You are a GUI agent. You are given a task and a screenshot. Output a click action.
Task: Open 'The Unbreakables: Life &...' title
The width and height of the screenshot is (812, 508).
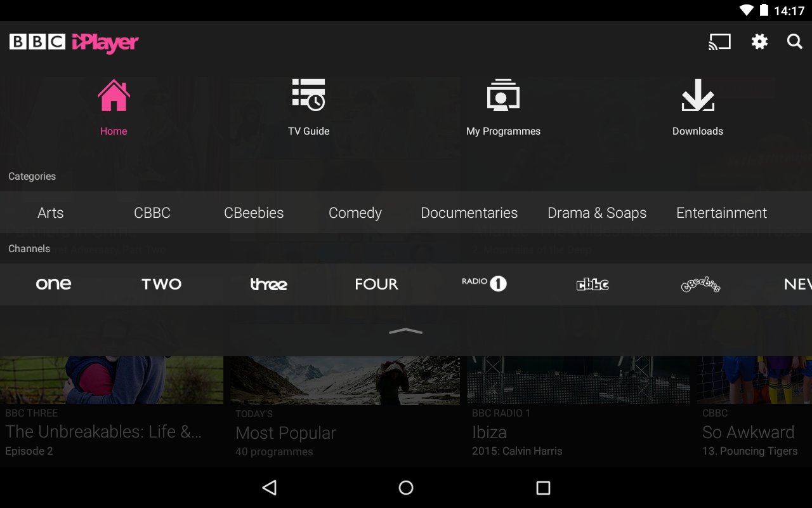103,432
